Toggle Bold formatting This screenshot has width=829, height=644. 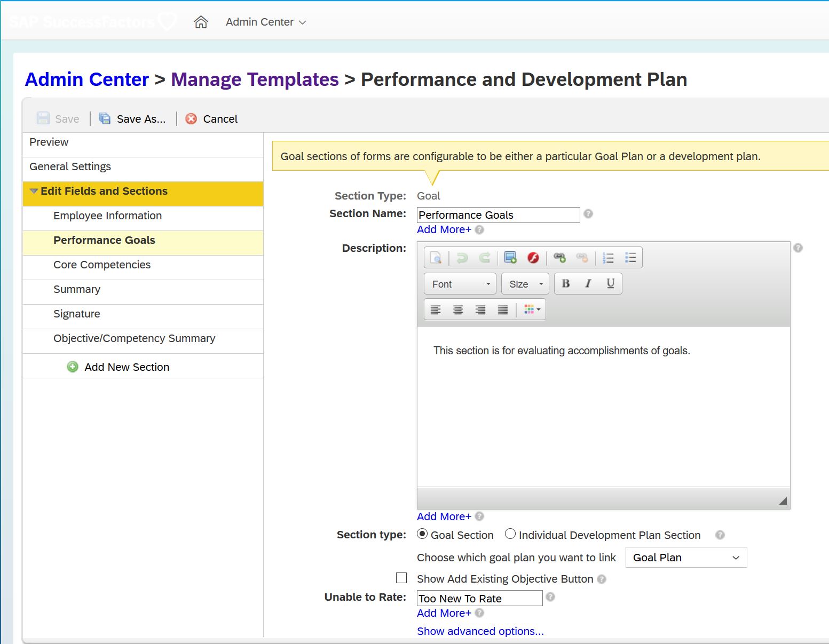tap(566, 283)
